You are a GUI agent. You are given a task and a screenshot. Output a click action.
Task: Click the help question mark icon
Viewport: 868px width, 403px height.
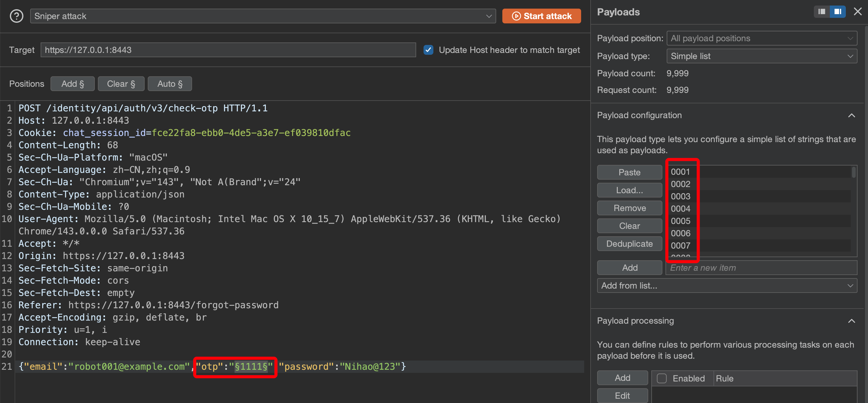pos(16,16)
